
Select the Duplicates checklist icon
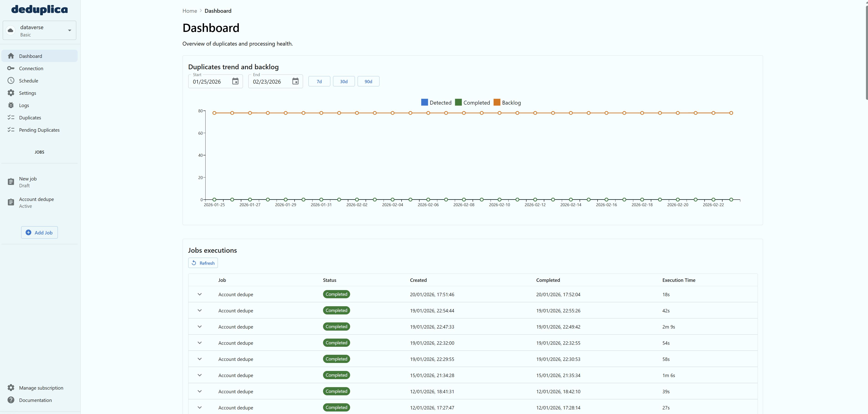point(11,117)
